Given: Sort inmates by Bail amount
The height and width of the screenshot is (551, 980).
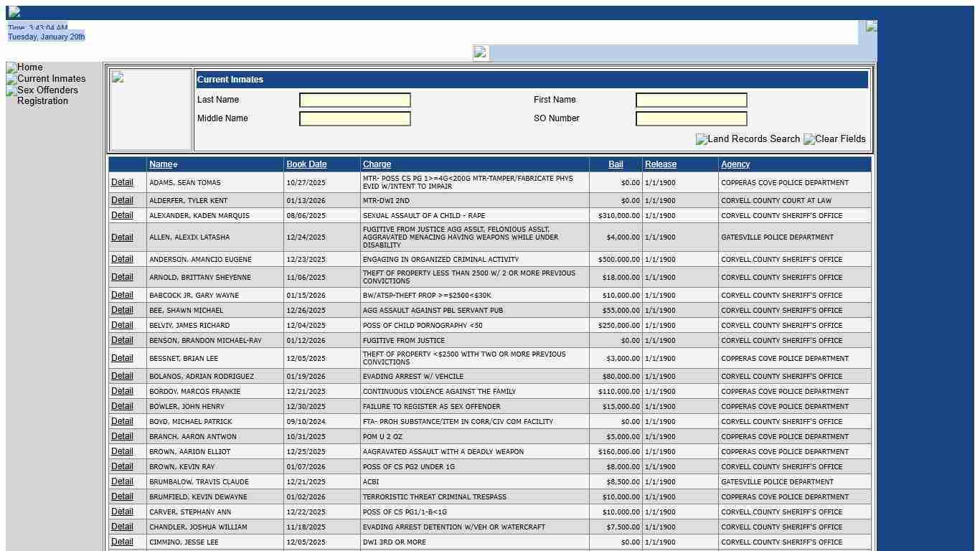Looking at the screenshot, I should (x=616, y=164).
